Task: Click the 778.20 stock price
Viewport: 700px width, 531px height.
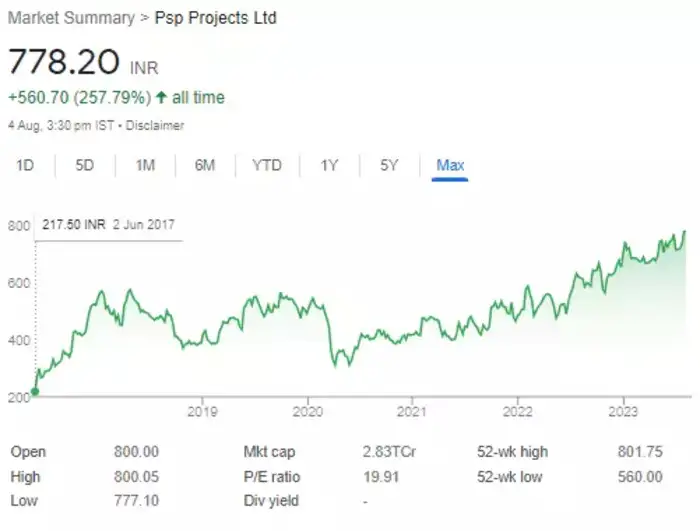Action: 63,62
